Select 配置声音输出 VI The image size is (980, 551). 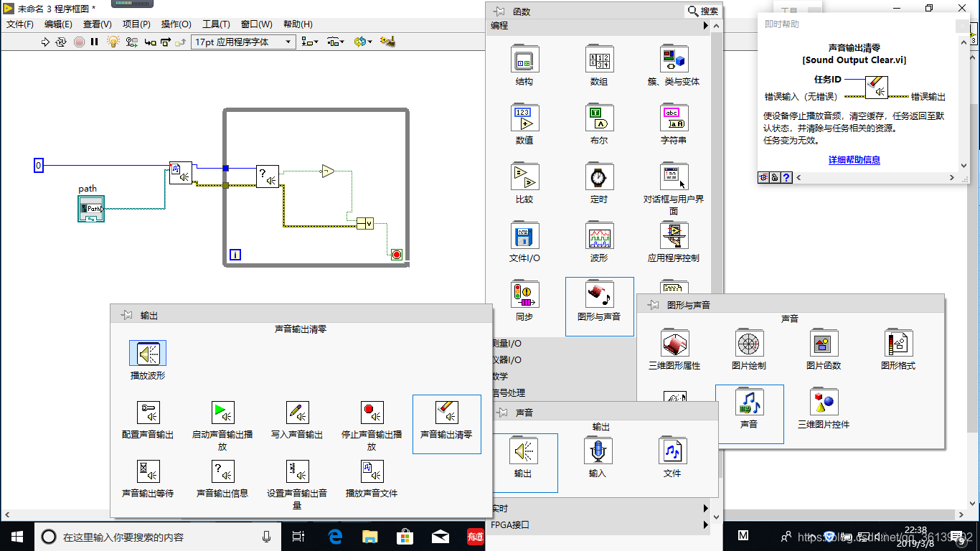(148, 413)
